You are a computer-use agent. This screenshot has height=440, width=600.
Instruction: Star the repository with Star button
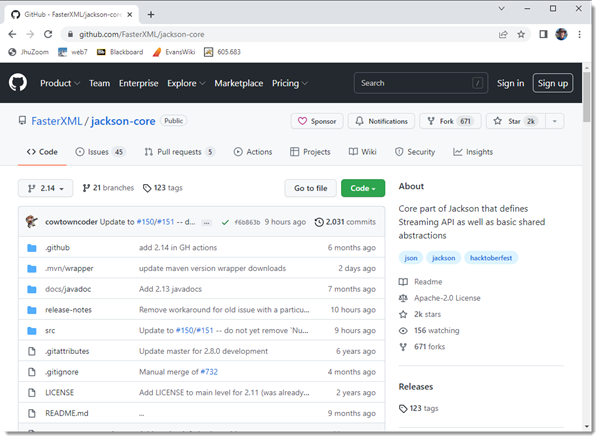516,121
